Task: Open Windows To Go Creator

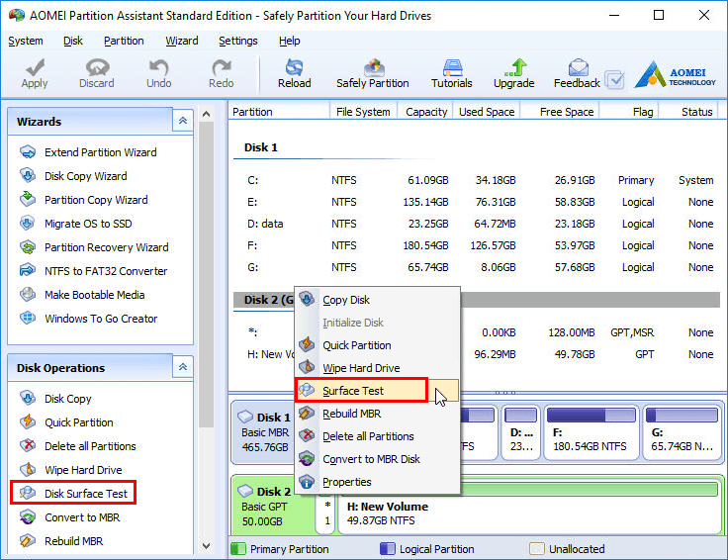Action: [89, 318]
